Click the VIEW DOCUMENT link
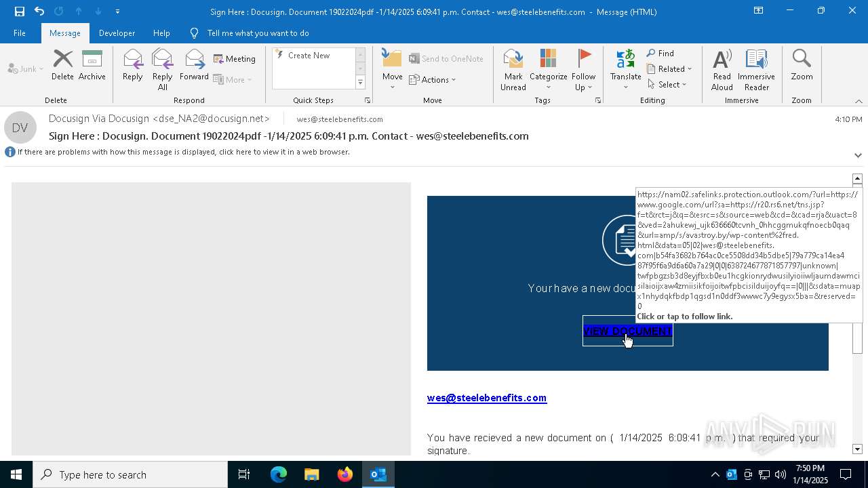868x488 pixels. (x=627, y=331)
